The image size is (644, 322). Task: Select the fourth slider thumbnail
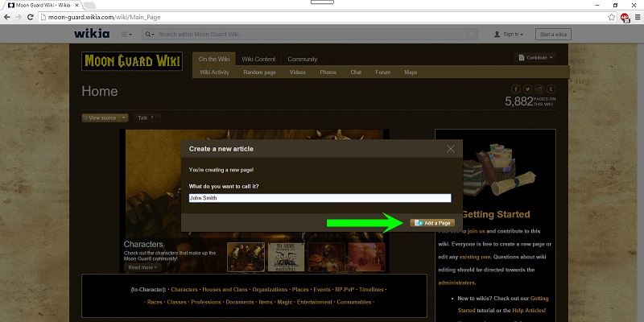(366, 257)
